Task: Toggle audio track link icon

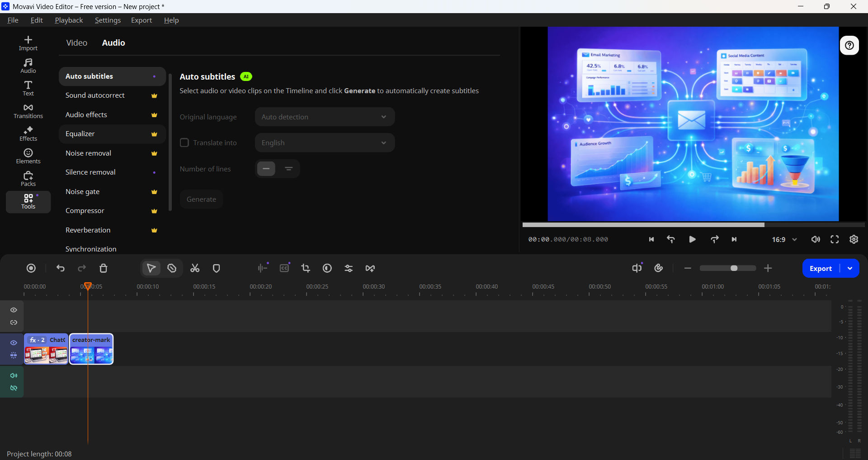Action: pos(14,388)
